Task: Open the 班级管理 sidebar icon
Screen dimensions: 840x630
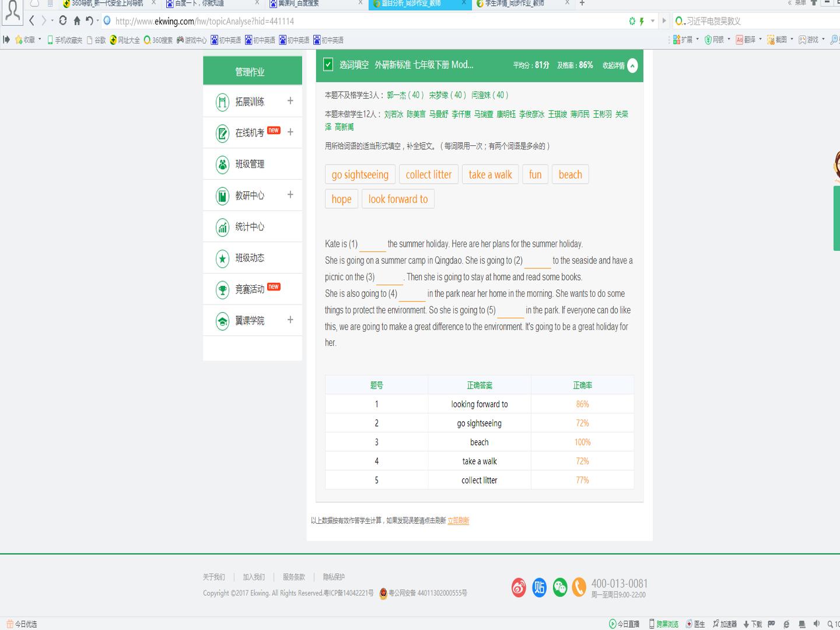Action: (x=222, y=164)
